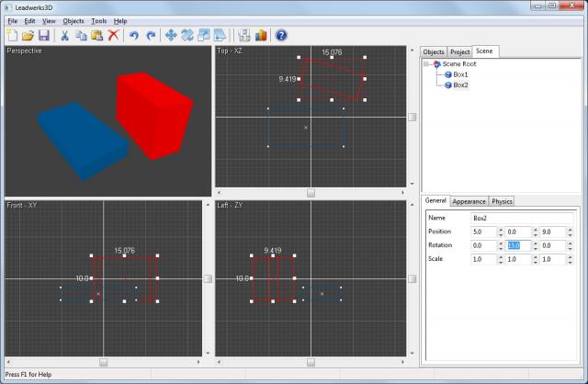Redo the last undone action

(151, 36)
